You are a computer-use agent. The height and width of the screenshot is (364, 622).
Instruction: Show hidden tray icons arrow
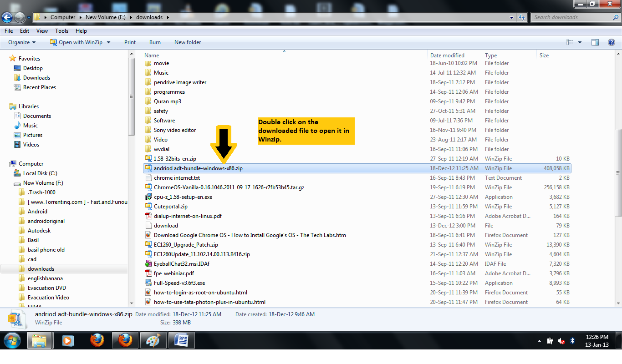coord(539,341)
